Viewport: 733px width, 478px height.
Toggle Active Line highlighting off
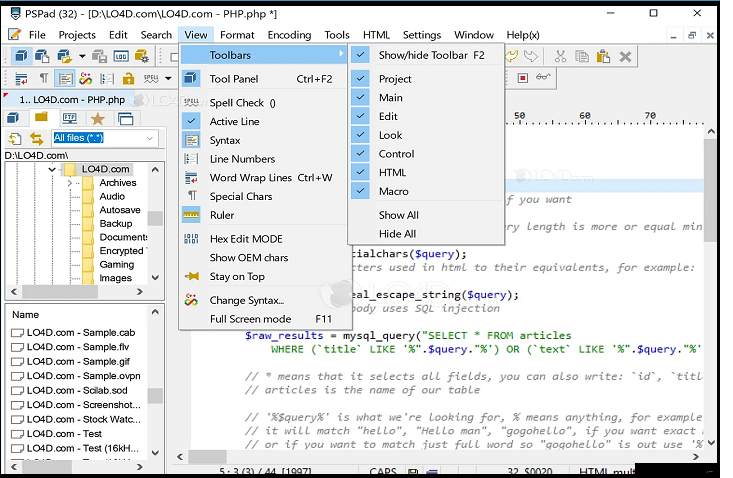tap(234, 122)
